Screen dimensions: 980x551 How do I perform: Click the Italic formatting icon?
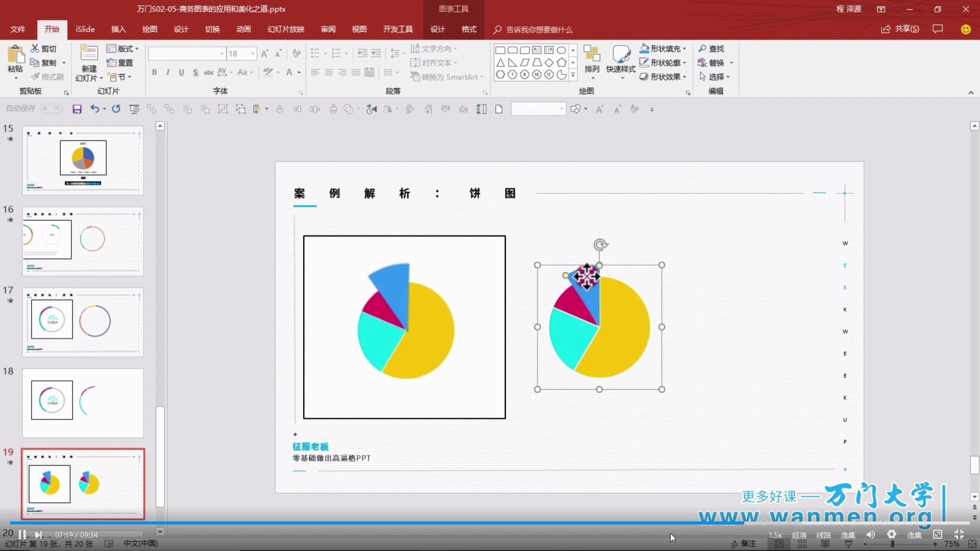coord(167,72)
